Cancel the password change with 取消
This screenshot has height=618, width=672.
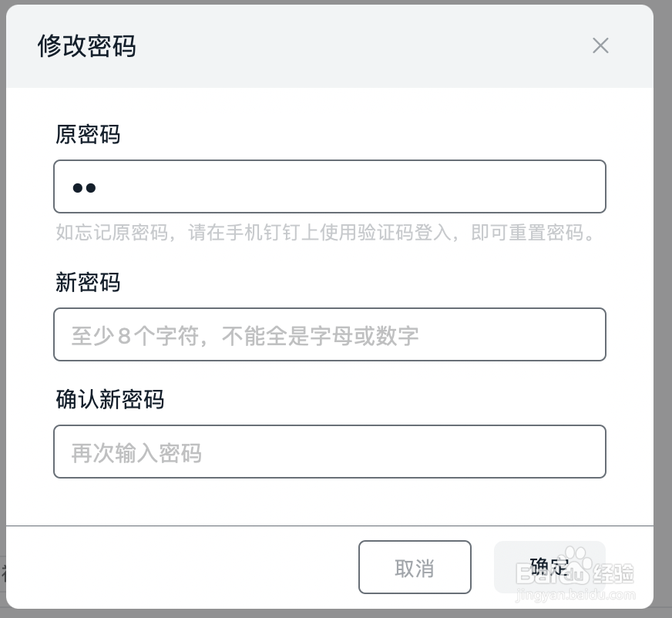(x=415, y=567)
